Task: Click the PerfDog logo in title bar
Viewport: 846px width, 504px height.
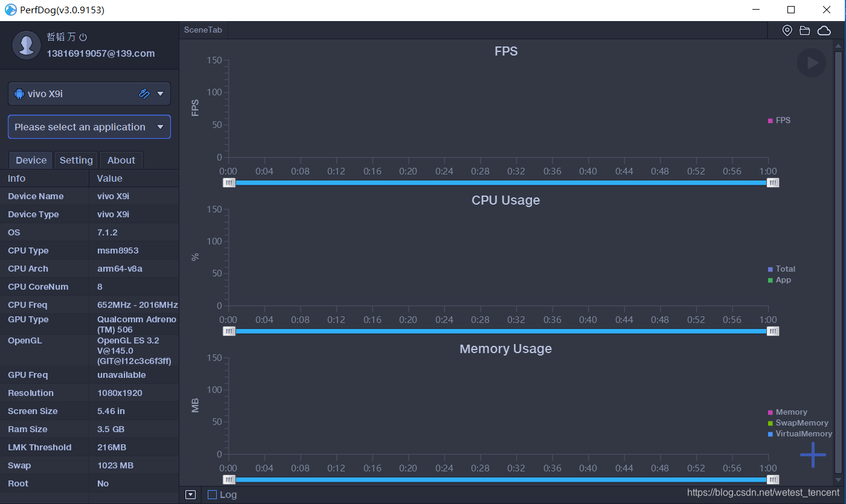Action: coord(10,10)
